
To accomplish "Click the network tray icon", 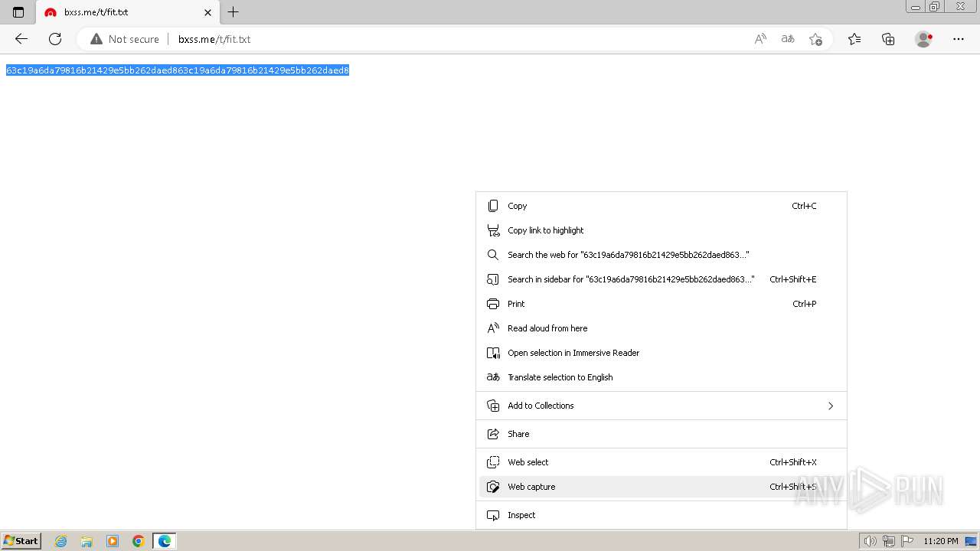I will (x=889, y=541).
